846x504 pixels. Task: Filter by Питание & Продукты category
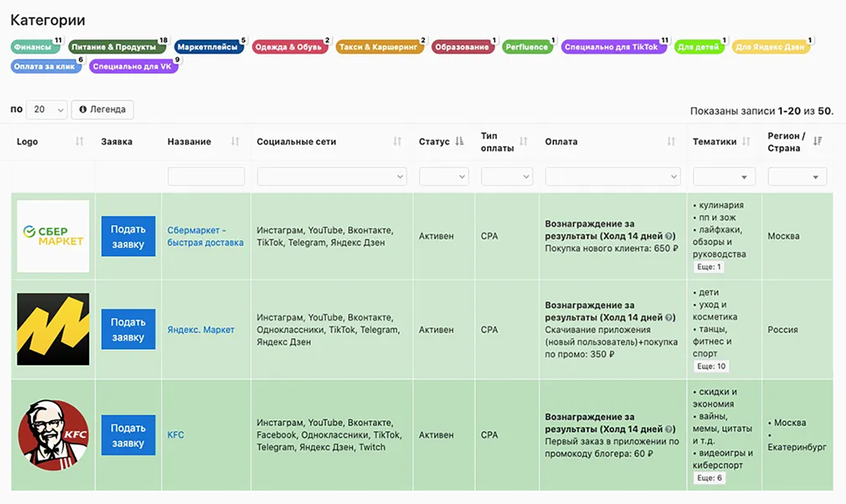coord(116,47)
